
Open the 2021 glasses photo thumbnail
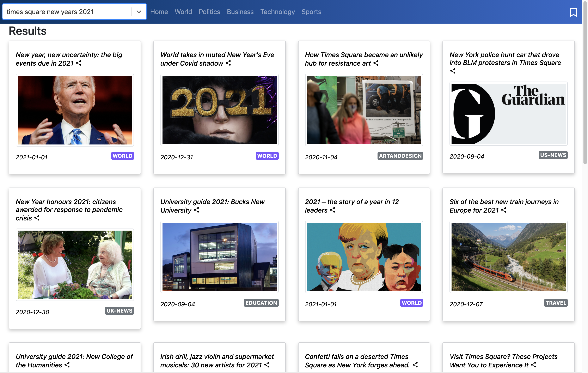pyautogui.click(x=219, y=110)
